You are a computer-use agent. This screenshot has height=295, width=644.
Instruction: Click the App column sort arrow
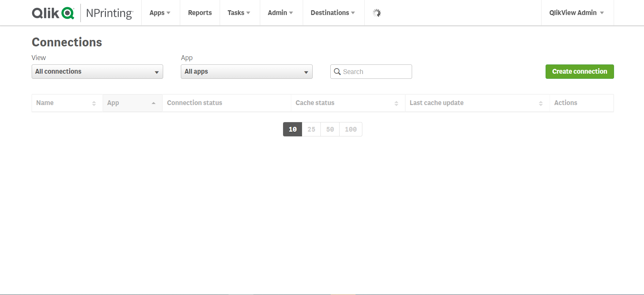pyautogui.click(x=154, y=103)
